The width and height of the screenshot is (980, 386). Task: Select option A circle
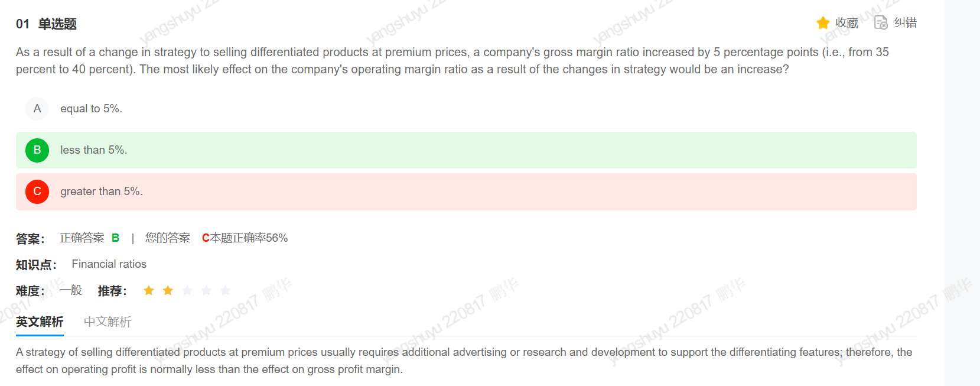pos(37,109)
